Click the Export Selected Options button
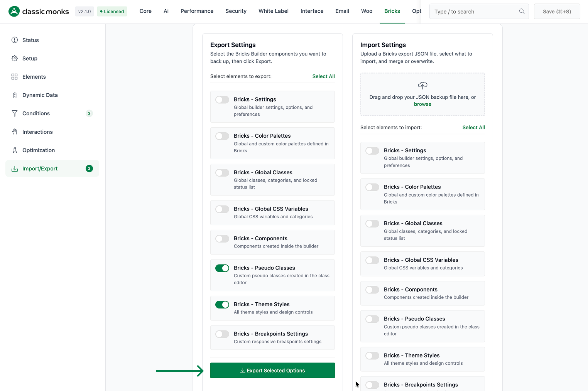This screenshot has width=588, height=391. [x=272, y=371]
